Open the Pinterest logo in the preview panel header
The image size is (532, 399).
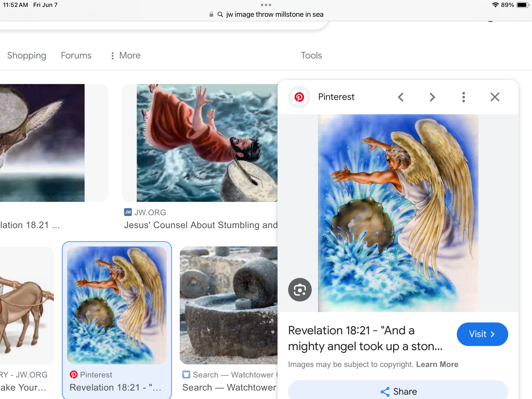299,97
